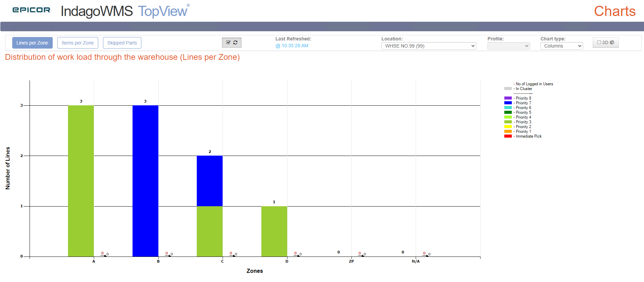Click blue Priority 7 segment in Zone C

pos(210,181)
